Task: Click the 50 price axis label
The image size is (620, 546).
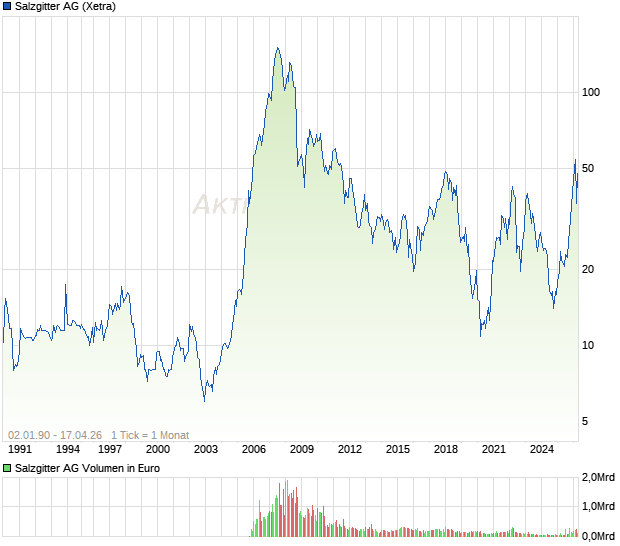Action: pyautogui.click(x=588, y=169)
